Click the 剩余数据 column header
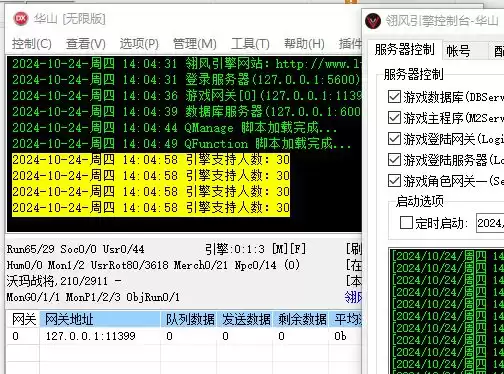Image resolution: width=504 pixels, height=374 pixels. 302,319
